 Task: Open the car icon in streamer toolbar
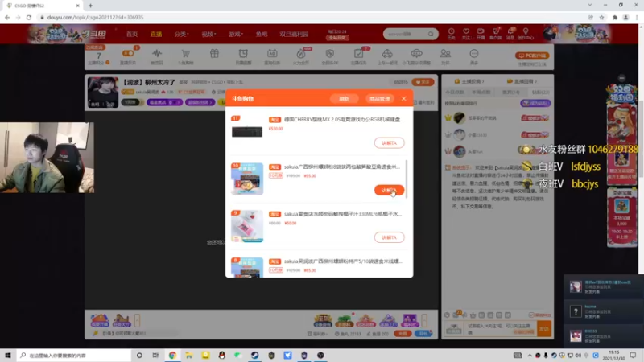tap(387, 54)
